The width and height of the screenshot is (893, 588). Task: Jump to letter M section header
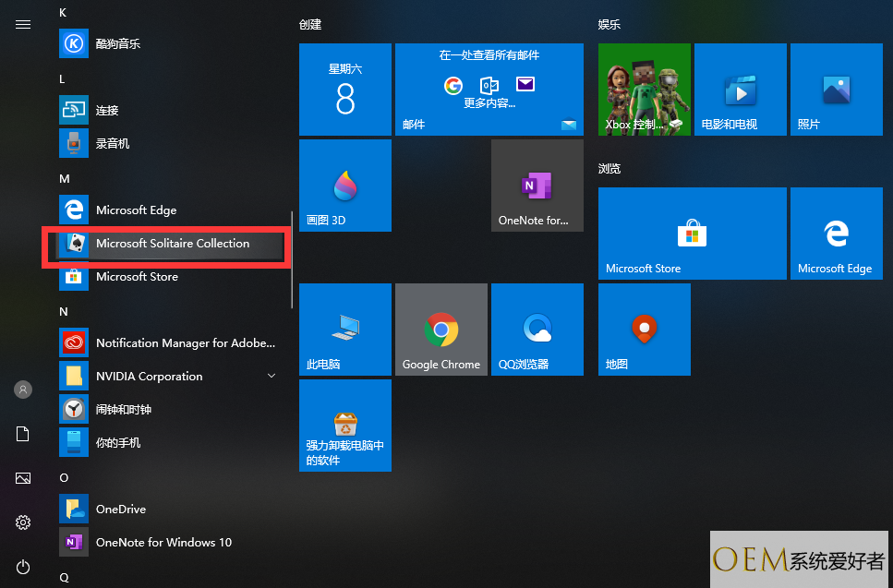64,178
